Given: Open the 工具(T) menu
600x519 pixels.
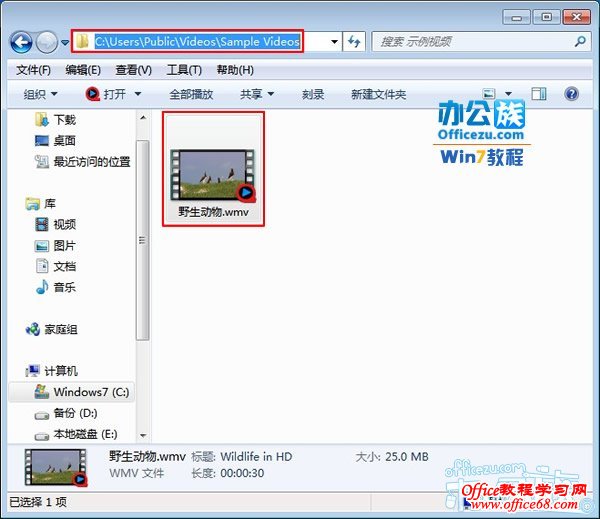Looking at the screenshot, I should coord(184,70).
